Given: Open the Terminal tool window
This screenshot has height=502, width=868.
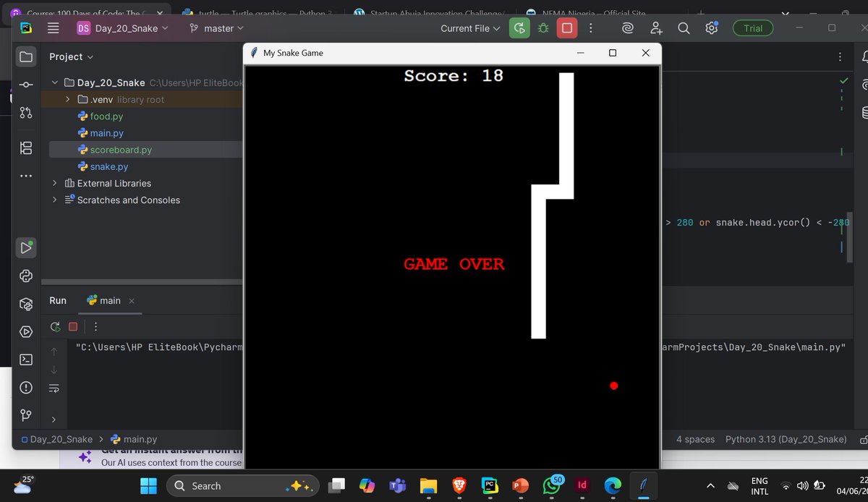Looking at the screenshot, I should [26, 360].
